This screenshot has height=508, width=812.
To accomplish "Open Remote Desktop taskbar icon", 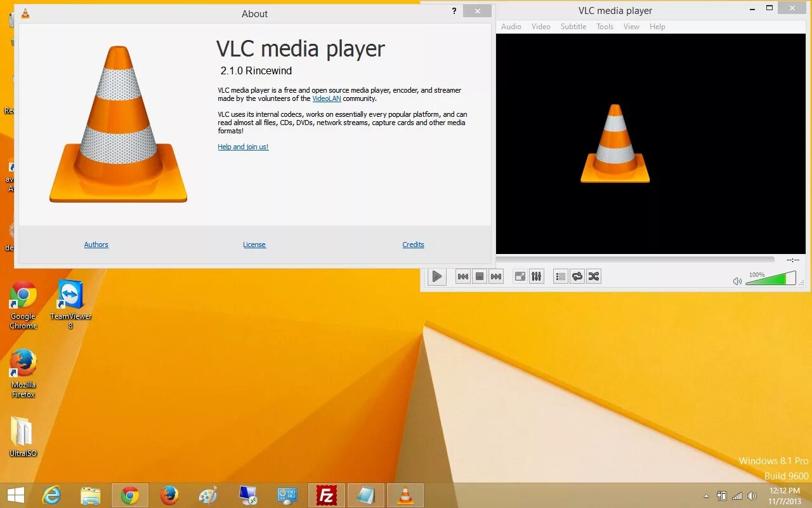I will pyautogui.click(x=247, y=495).
